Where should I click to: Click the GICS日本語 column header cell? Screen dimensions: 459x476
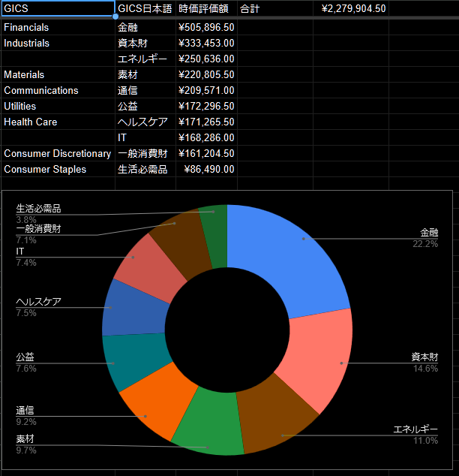click(145, 8)
